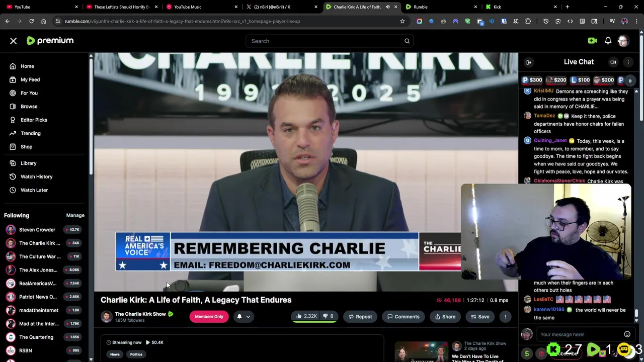Click the Members Only button
This screenshot has height=362, width=644.
pos(209,316)
